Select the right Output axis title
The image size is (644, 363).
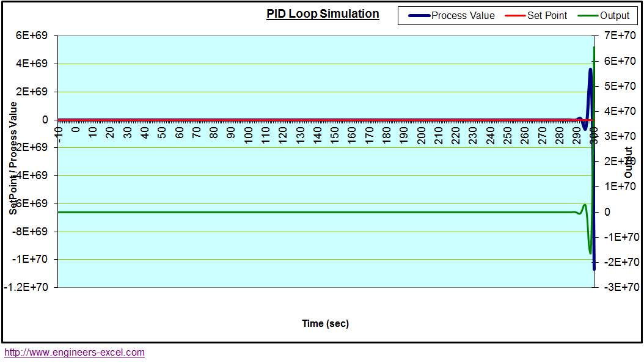coord(628,162)
